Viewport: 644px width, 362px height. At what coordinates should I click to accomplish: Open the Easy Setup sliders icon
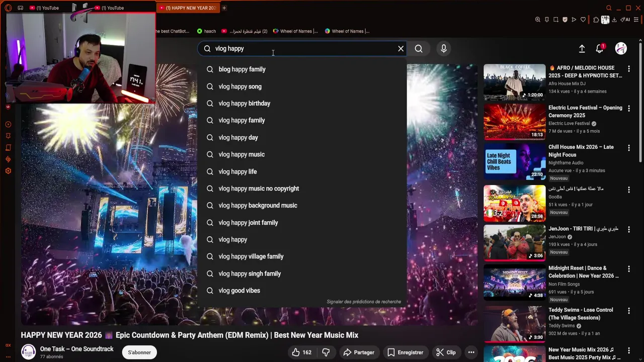pyautogui.click(x=636, y=20)
